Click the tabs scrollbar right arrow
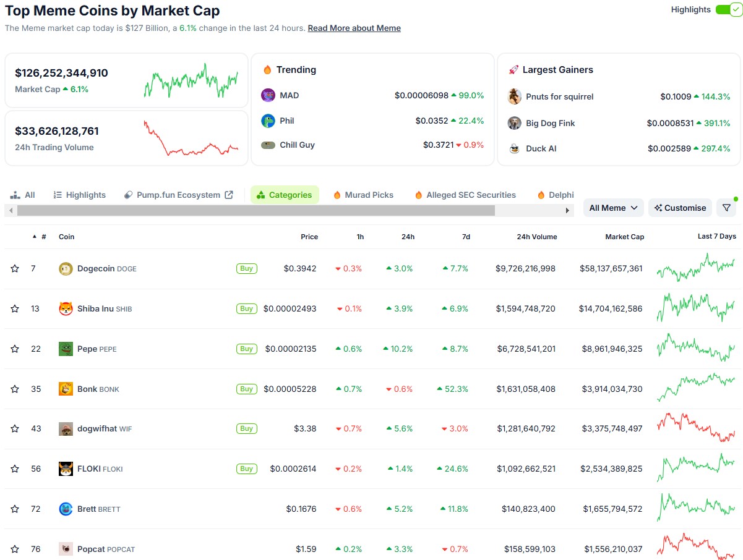This screenshot has height=560, width=743. (x=568, y=211)
